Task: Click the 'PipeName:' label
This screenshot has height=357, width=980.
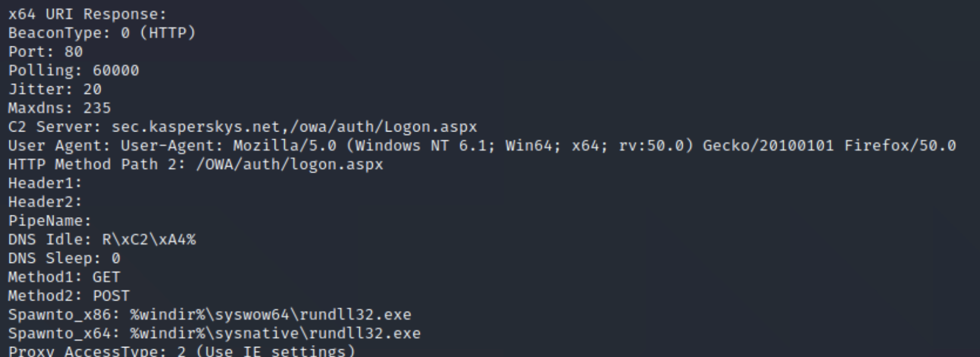Action: tap(49, 221)
